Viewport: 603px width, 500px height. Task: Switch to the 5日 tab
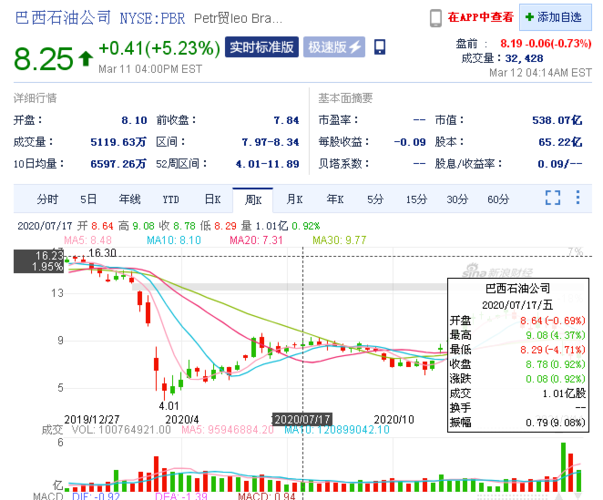click(88, 199)
